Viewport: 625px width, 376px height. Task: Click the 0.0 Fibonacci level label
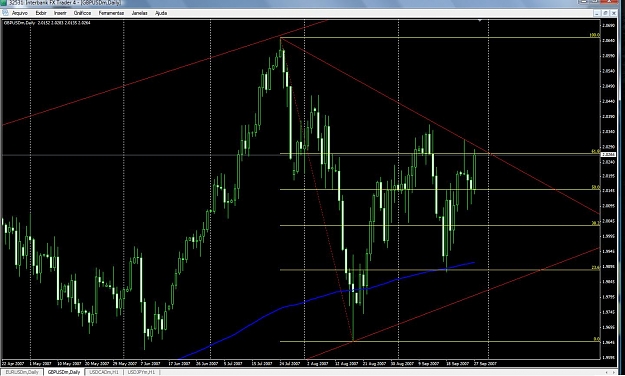(x=597, y=339)
